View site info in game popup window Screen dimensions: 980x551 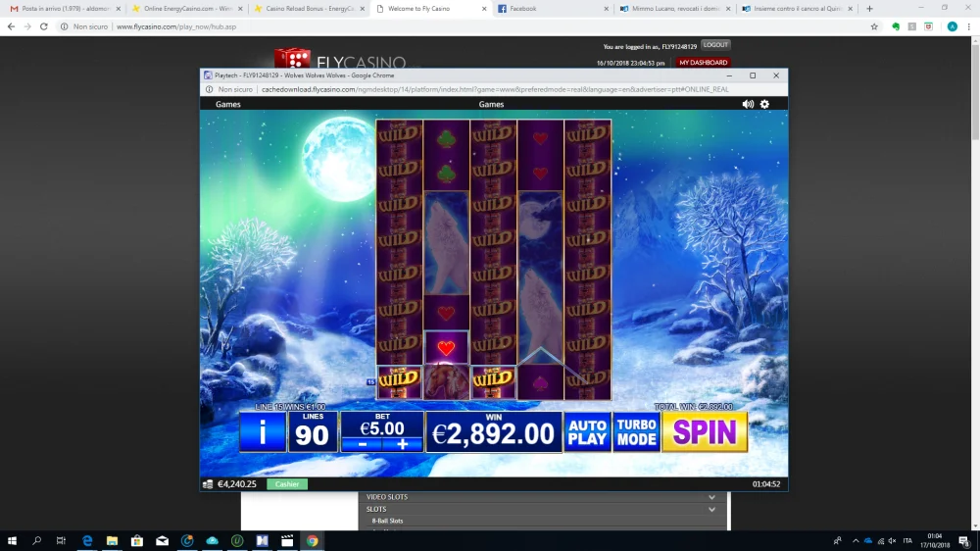[x=210, y=89]
